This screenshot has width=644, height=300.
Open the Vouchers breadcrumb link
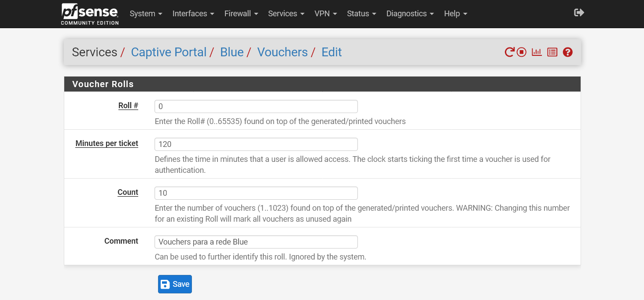[282, 52]
